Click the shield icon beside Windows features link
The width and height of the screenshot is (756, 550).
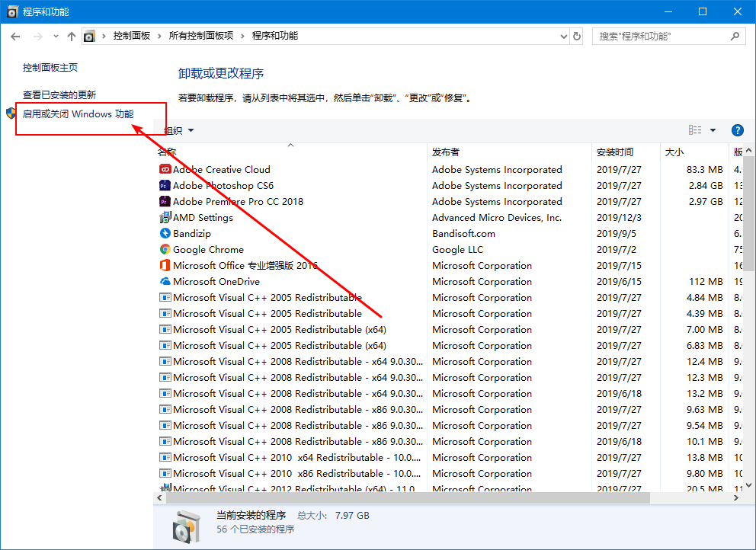10,113
